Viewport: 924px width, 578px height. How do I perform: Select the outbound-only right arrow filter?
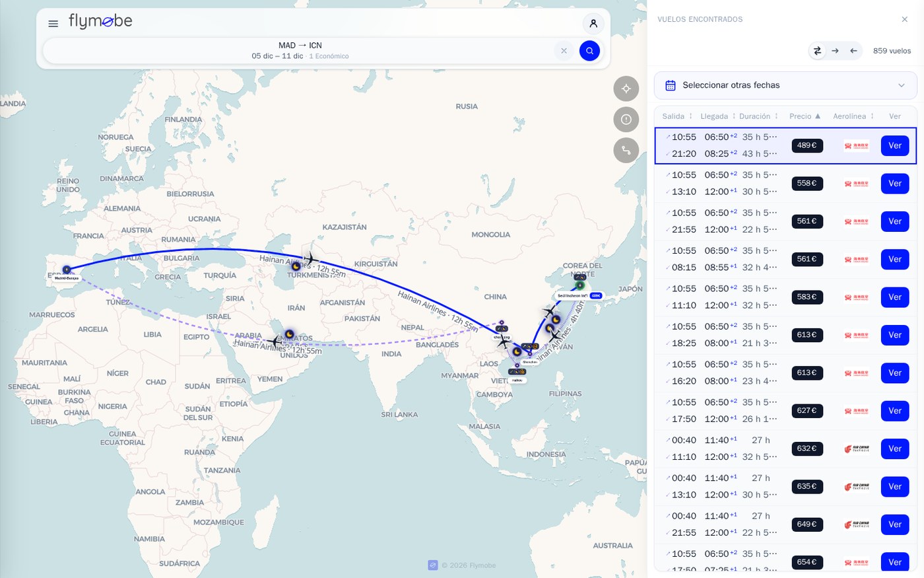tap(836, 51)
